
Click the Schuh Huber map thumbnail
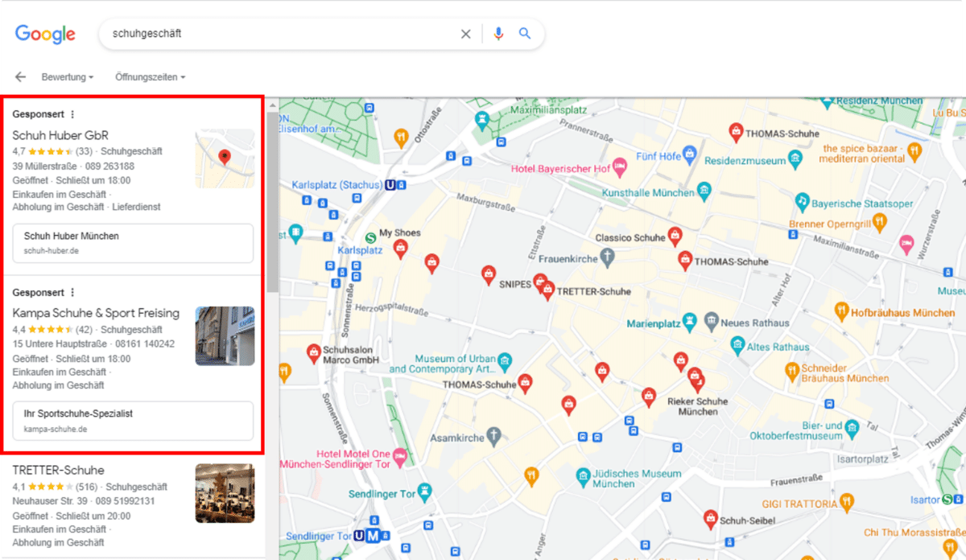[x=225, y=159]
